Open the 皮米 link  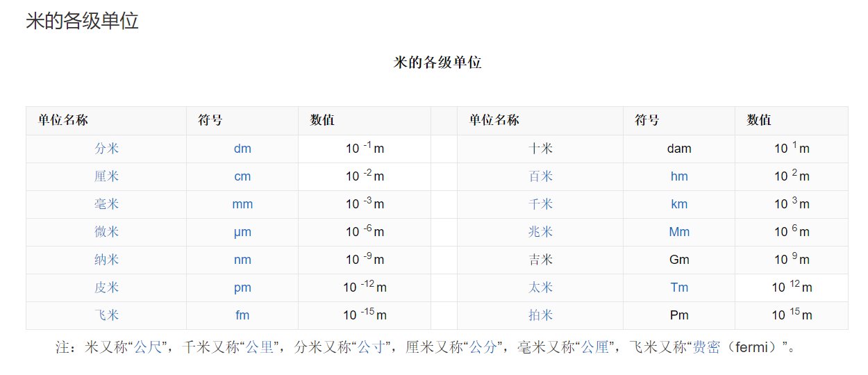[x=106, y=287]
